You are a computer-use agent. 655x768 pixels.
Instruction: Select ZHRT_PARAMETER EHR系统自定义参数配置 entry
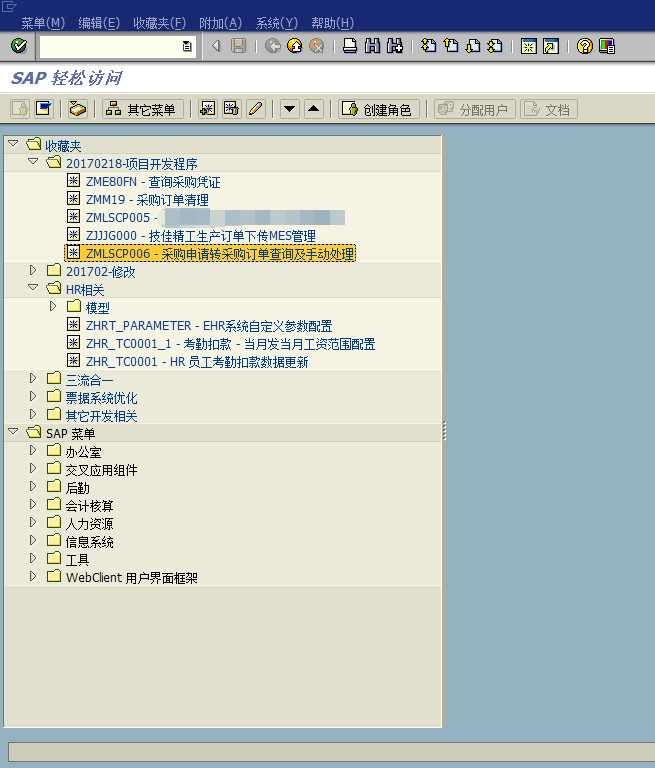pyautogui.click(x=209, y=326)
